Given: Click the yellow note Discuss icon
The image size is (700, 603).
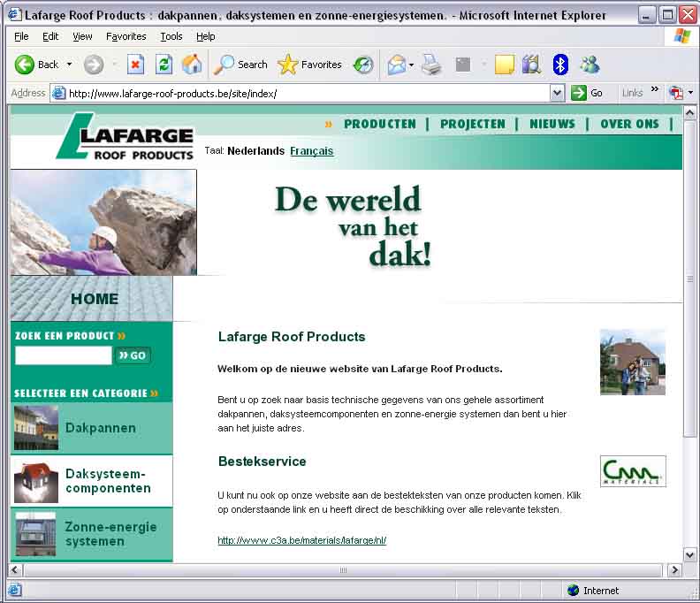Looking at the screenshot, I should click(505, 65).
